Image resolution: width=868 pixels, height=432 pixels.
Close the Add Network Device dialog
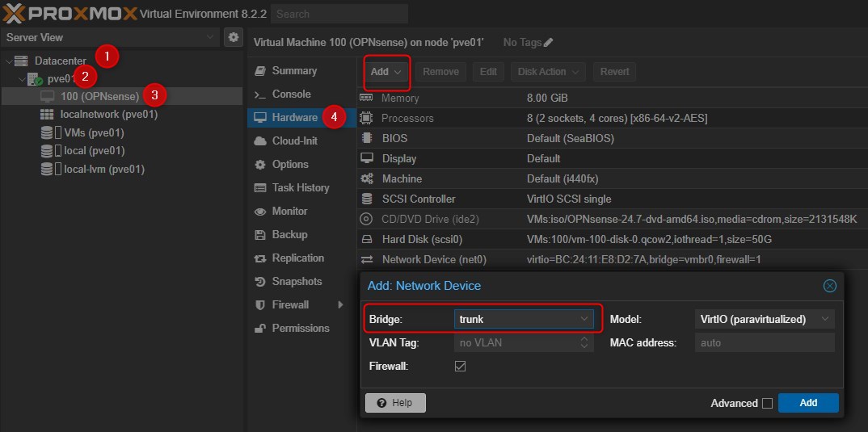(829, 286)
